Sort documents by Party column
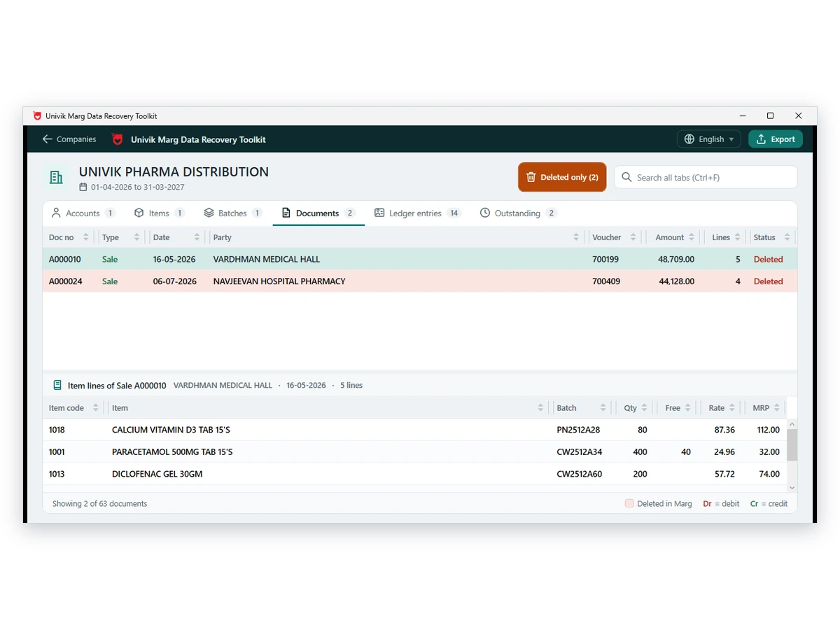Image resolution: width=840 pixels, height=630 pixels. (396, 237)
